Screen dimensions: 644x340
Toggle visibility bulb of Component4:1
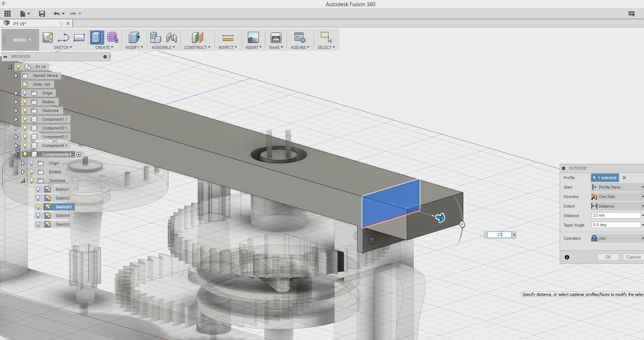25,146
